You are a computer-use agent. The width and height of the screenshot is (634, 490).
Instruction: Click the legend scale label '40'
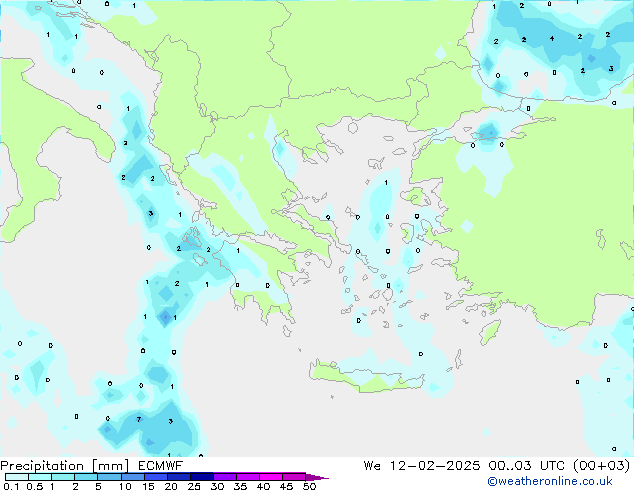click(264, 486)
